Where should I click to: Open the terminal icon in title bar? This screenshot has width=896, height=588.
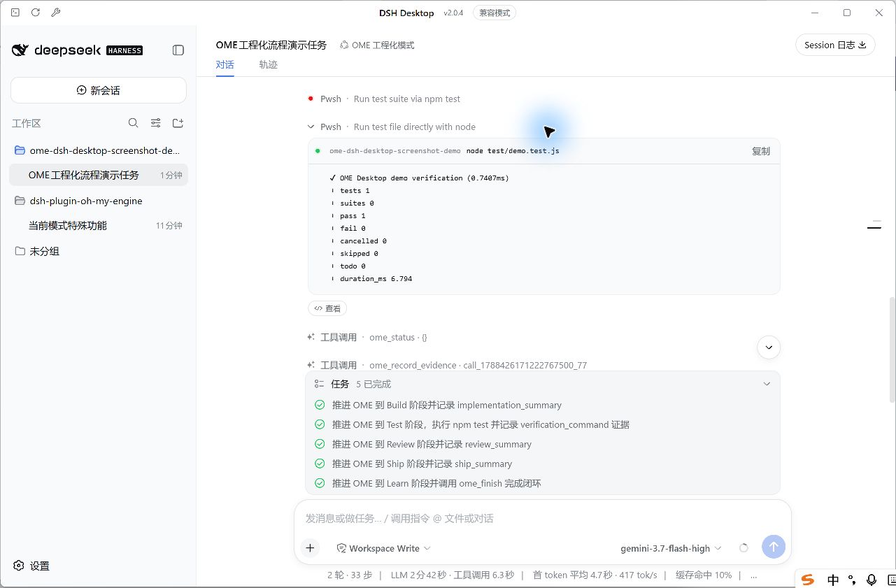15,13
